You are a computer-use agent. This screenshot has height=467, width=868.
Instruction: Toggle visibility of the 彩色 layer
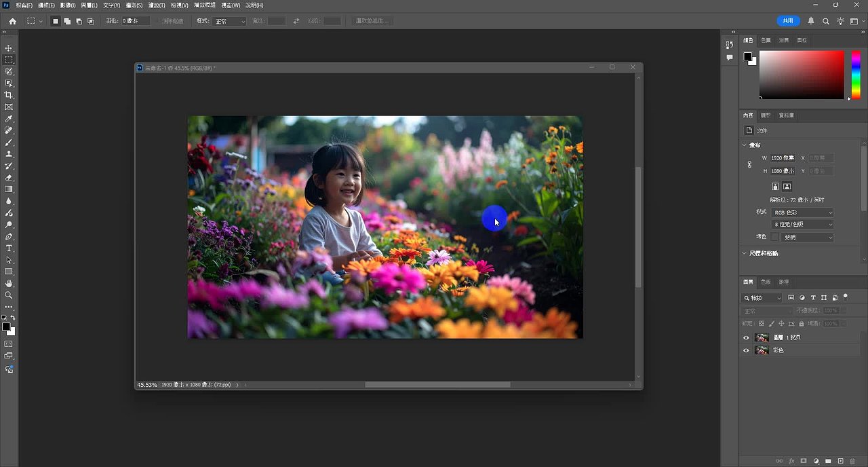pos(747,350)
